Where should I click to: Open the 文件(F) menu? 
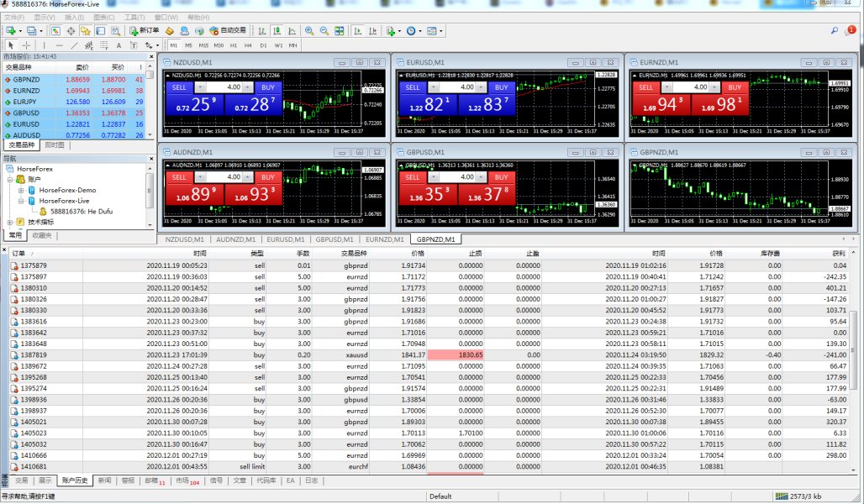pos(15,17)
